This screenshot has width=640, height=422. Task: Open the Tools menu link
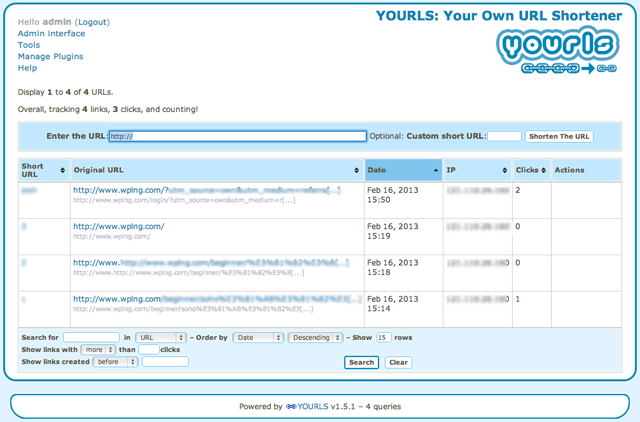tap(29, 45)
